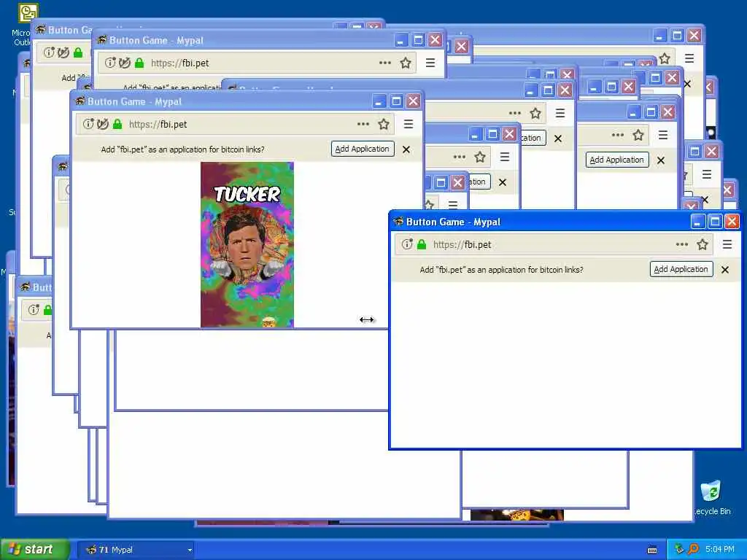Close the notification bar in the Tucker image window
Screen dimensions: 747x560
point(406,149)
